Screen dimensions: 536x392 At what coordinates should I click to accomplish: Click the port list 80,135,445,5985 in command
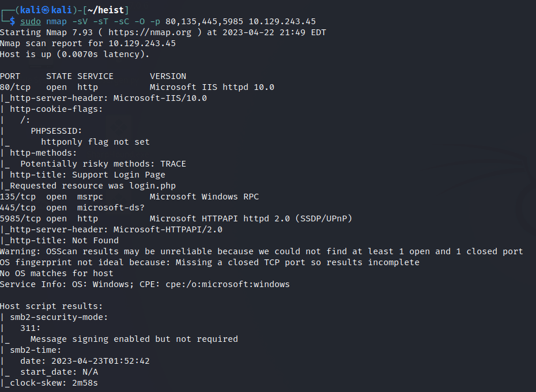(202, 21)
